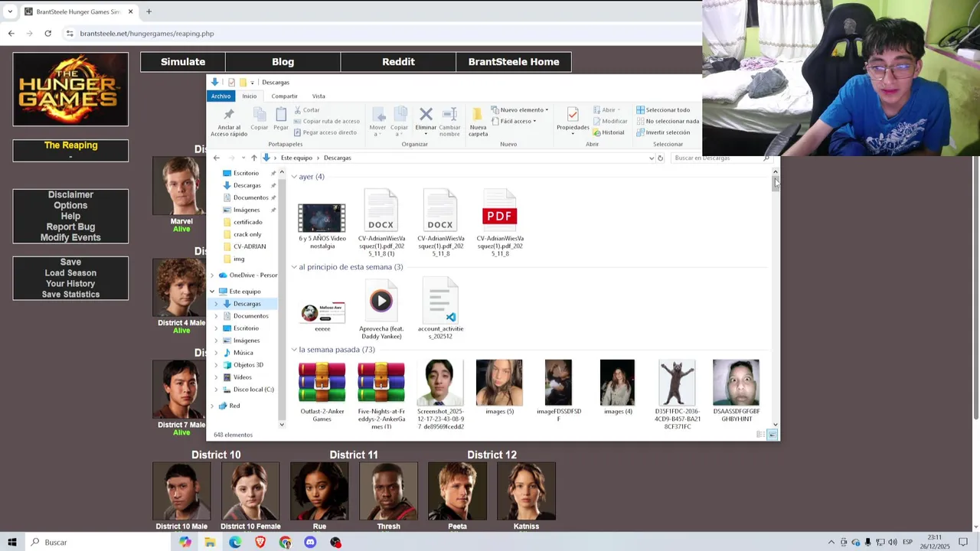This screenshot has height=551, width=980.
Task: Click the Properties quick access icon in title bar
Action: coord(231,82)
